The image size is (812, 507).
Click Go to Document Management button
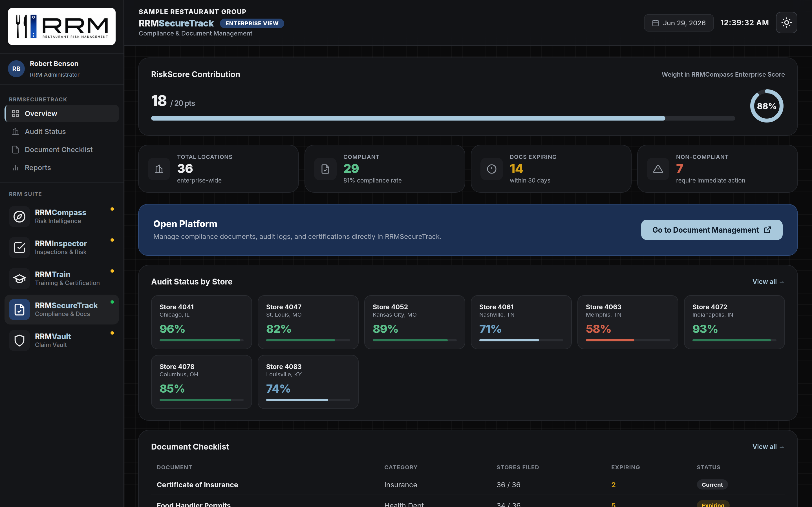(x=711, y=230)
